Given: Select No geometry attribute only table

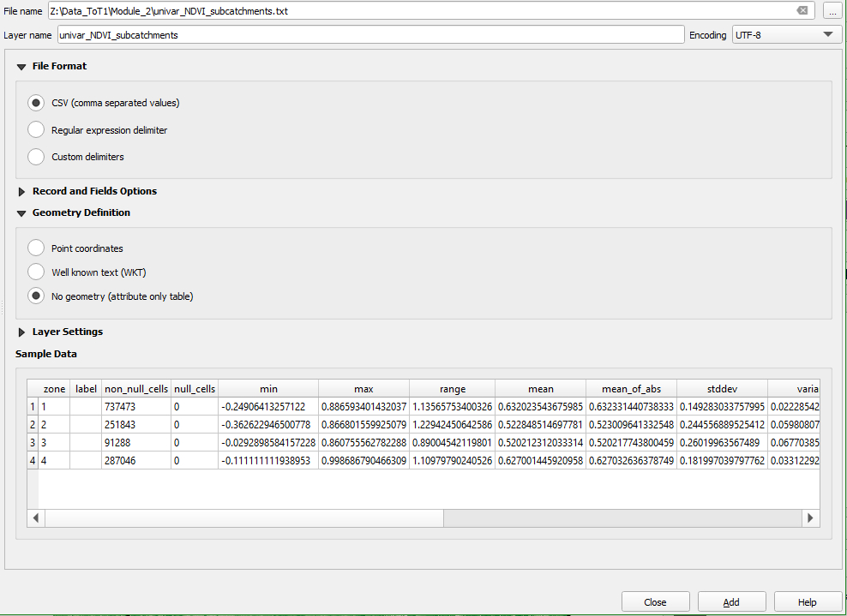Looking at the screenshot, I should click(x=35, y=296).
